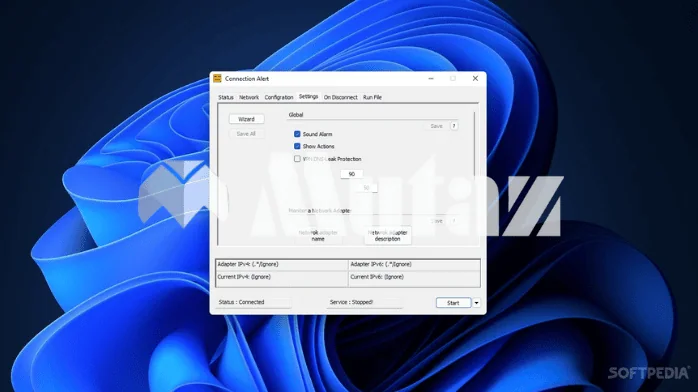Close the Connection Alert window
Screen dimensions: 698x392
point(475,79)
